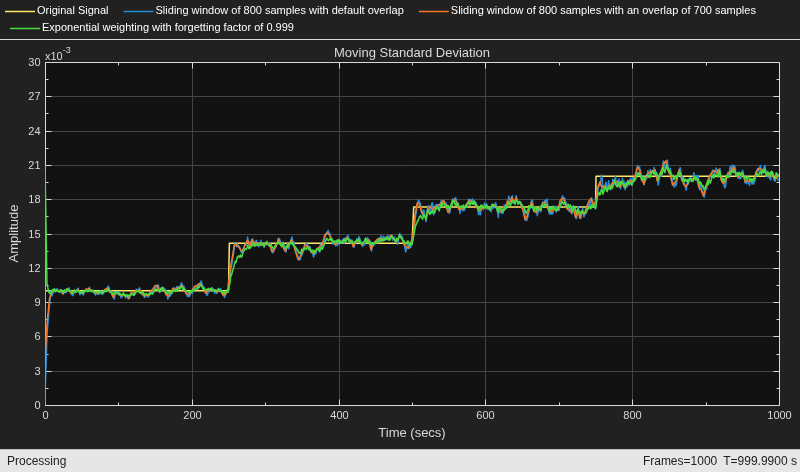Click the T=999.9900 s time readout

coord(760,461)
